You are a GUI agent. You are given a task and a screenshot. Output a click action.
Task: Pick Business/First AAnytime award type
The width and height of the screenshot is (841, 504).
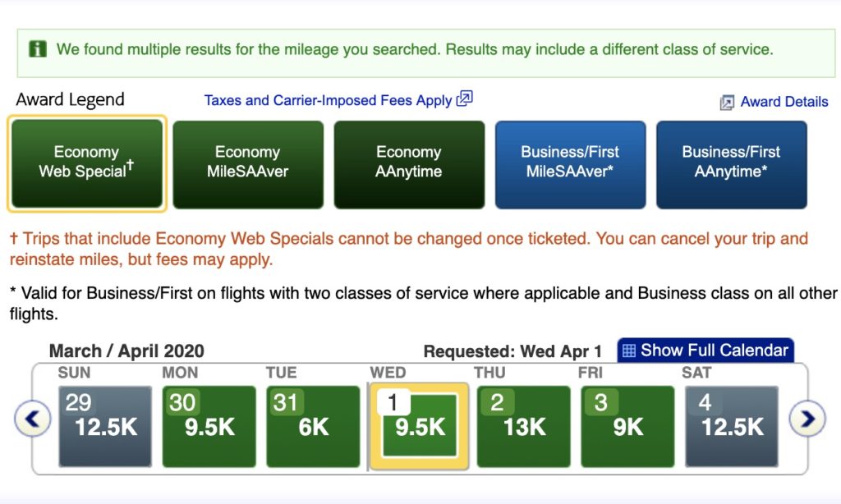click(x=731, y=163)
